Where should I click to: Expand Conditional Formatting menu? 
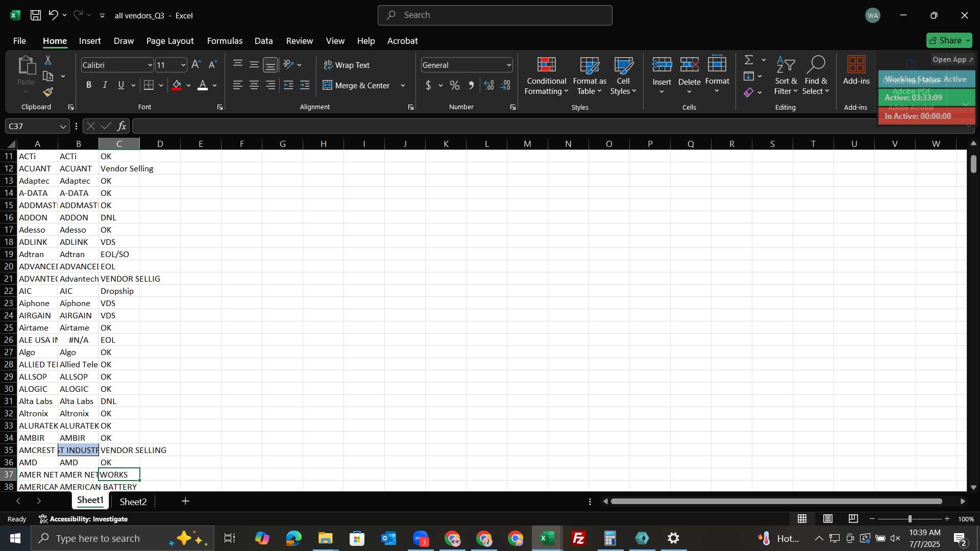pos(546,76)
